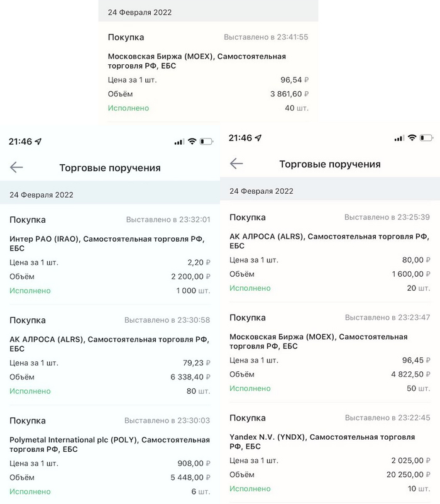This screenshot has width=440, height=504.
Task: Click Торговые поручения title in left screenshot
Action: click(110, 168)
